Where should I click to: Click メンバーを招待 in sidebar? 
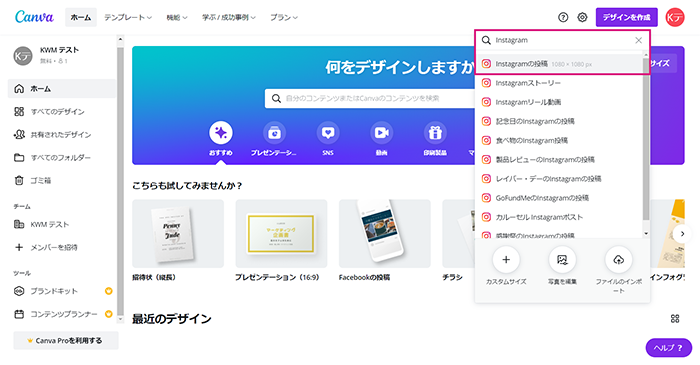click(62, 247)
